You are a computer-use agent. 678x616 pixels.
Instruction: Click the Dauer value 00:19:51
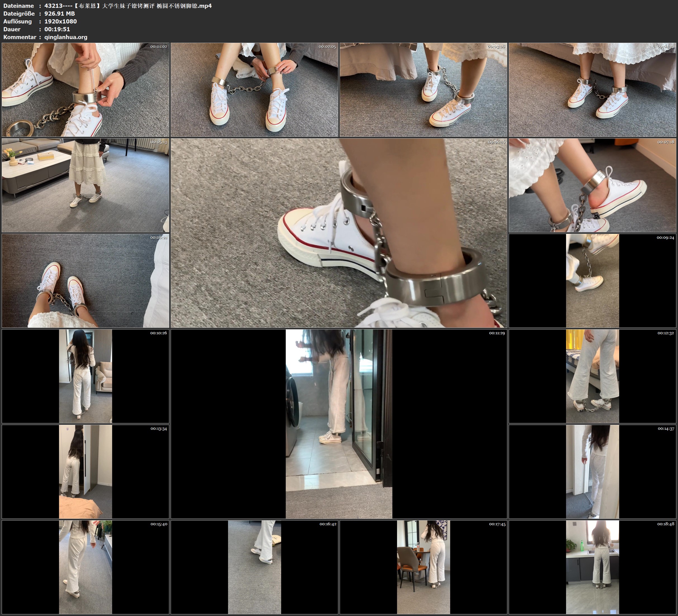pyautogui.click(x=57, y=29)
